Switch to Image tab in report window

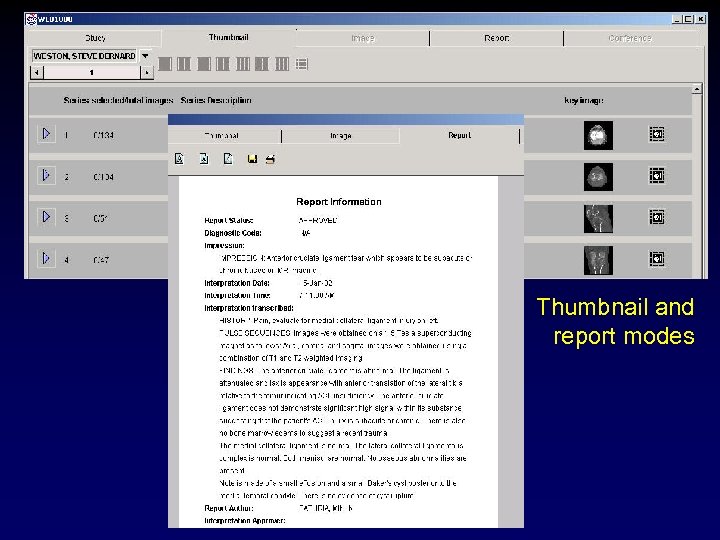pos(341,136)
